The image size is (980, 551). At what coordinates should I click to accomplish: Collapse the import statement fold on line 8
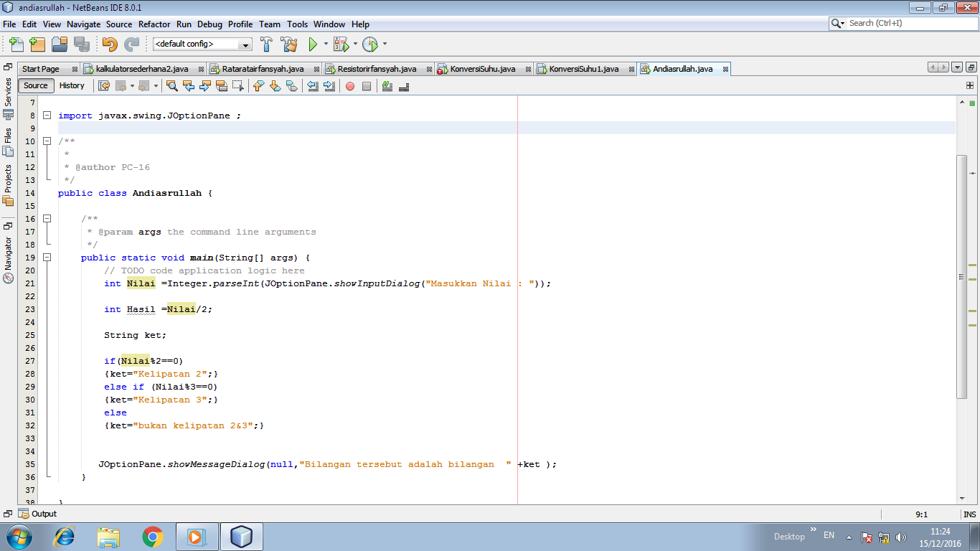pyautogui.click(x=47, y=116)
